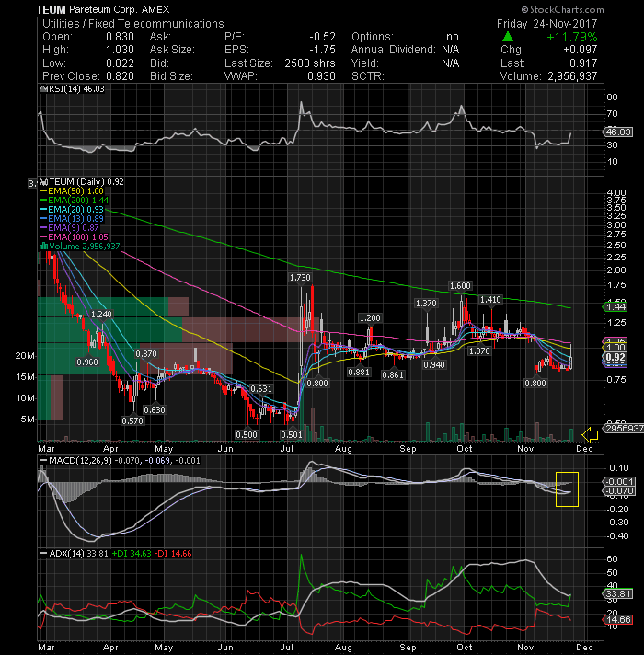Click the StockCharts.com copyright label

click(562, 9)
